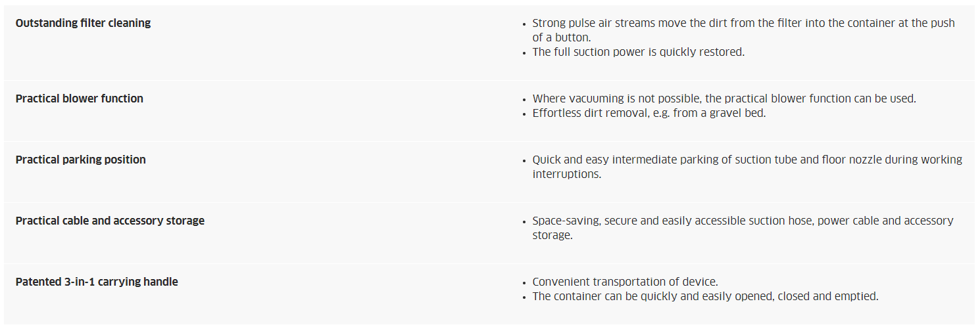Screen dimensions: 980x331
Task: Click "Convenient transportation of device" line
Action: pos(625,282)
